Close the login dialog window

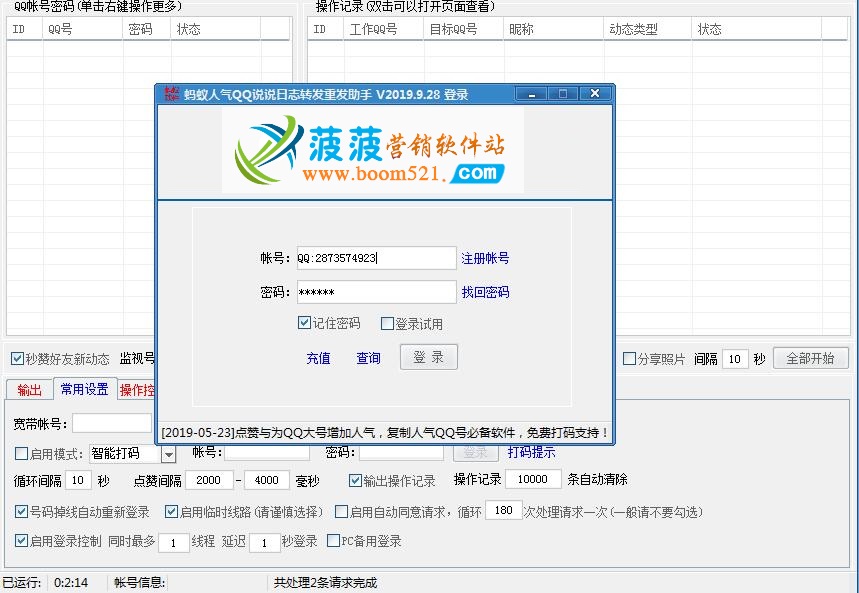(x=595, y=94)
